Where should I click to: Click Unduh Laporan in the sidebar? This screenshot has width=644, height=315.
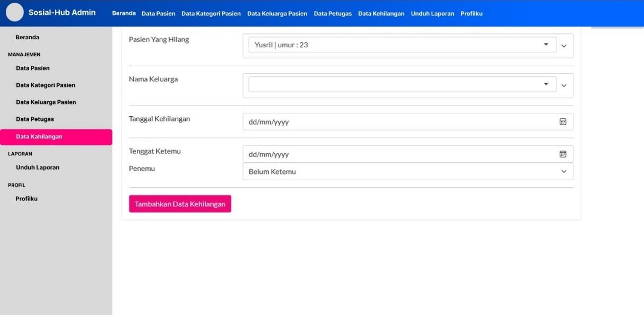pyautogui.click(x=38, y=168)
